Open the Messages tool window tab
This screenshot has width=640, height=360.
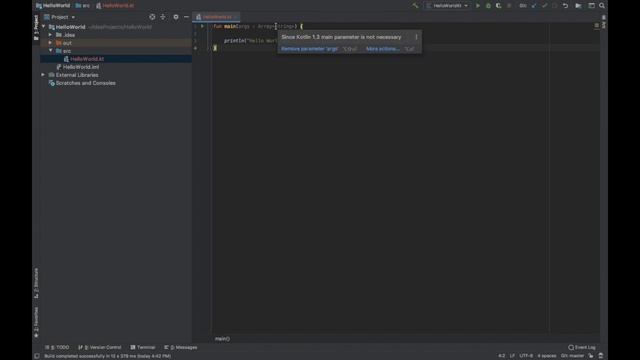coord(181,347)
